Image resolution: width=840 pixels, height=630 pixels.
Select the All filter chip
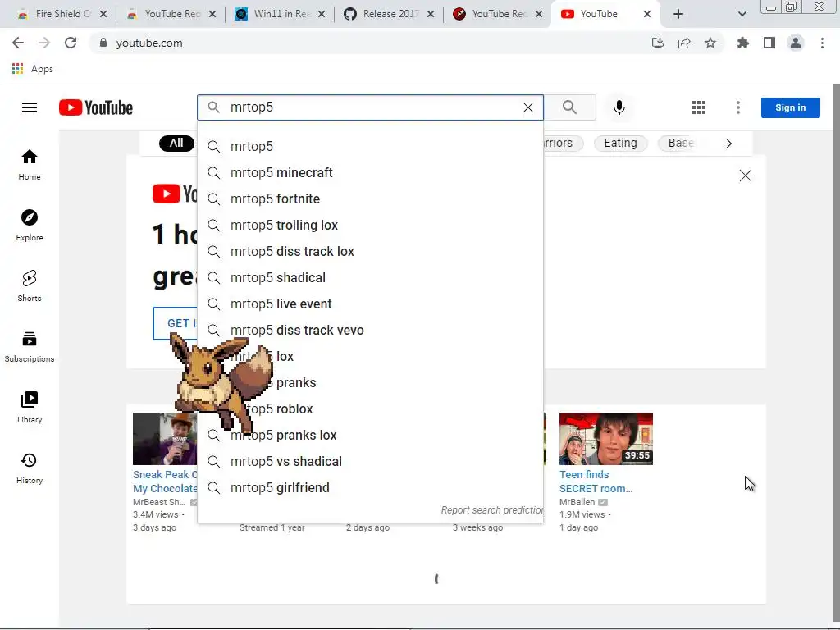coord(176,143)
